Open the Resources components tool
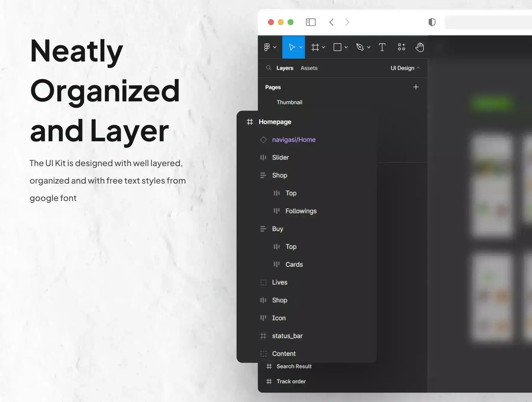Screen dimensions: 532x402 click(401, 47)
